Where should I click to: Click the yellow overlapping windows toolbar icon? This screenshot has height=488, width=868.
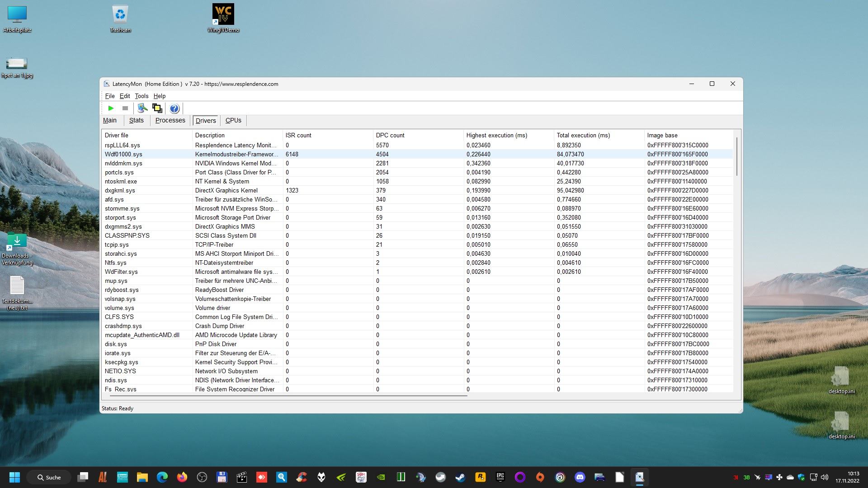click(x=157, y=108)
